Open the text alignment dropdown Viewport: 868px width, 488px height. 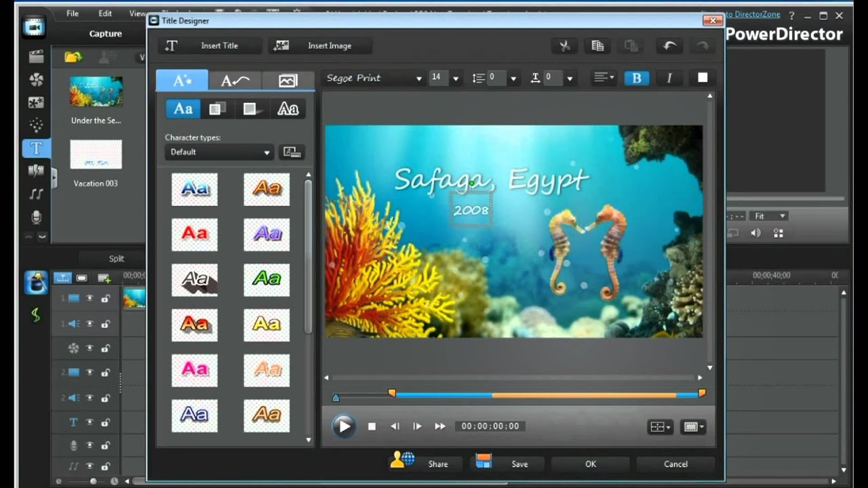point(604,78)
